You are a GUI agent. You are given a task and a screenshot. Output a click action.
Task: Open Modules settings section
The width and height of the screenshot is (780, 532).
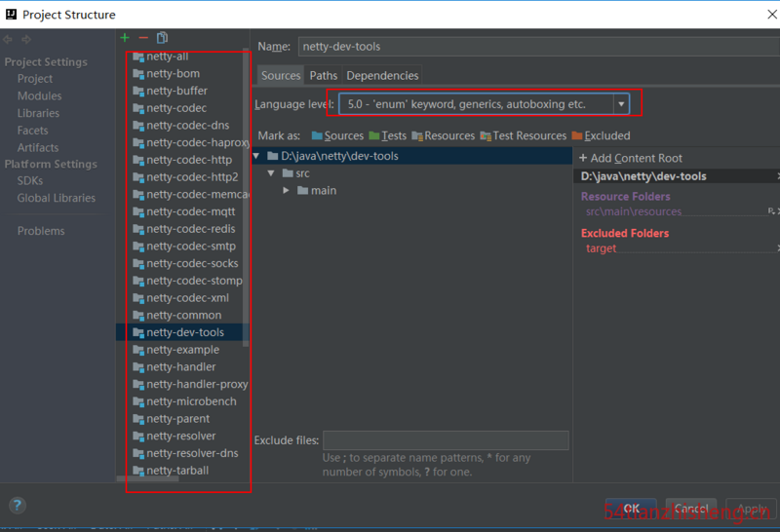point(39,95)
